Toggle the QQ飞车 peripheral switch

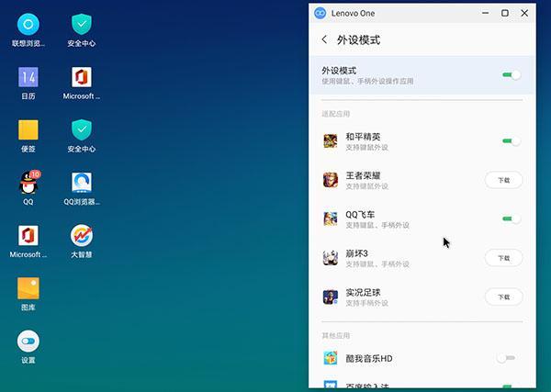(512, 218)
